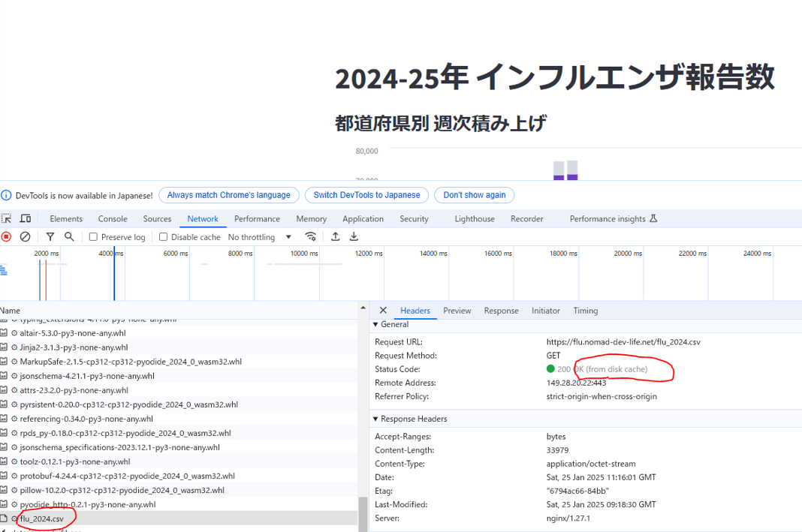Close the request details panel
Image resolution: width=802 pixels, height=532 pixels.
(383, 311)
